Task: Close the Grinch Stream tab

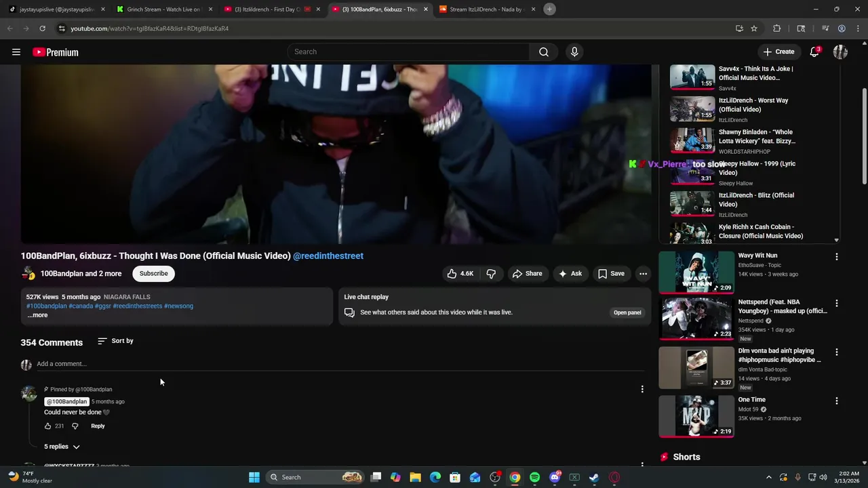Action: [210, 9]
